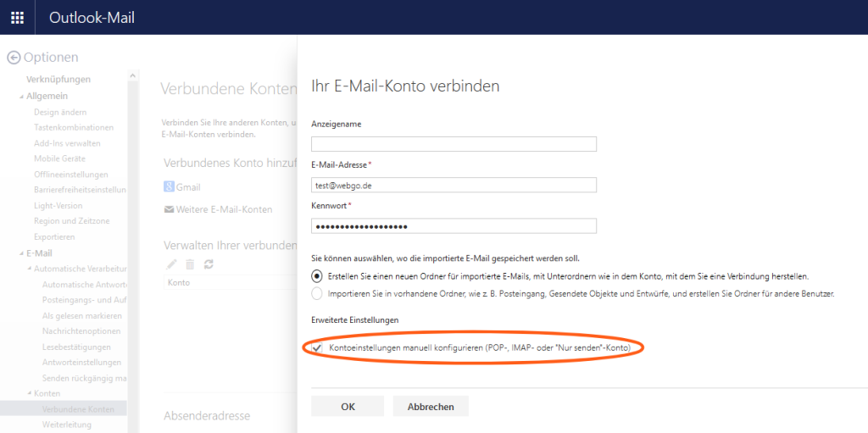Viewport: 868px width, 433px height.
Task: Open Weiterleitung option
Action: 66,425
